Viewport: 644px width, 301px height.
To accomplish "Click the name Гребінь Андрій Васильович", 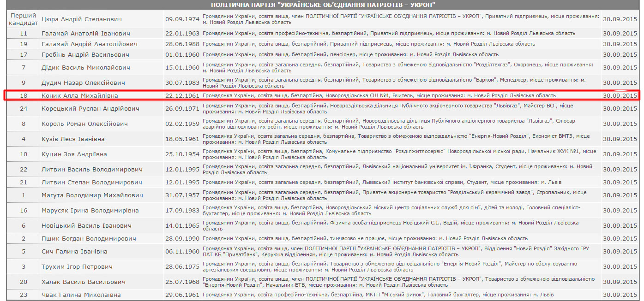I will pos(85,55).
